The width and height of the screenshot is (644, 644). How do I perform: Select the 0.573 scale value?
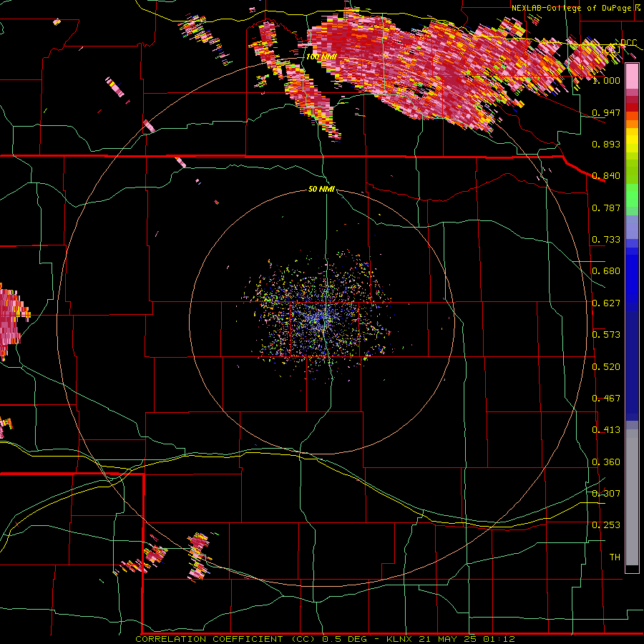point(606,335)
